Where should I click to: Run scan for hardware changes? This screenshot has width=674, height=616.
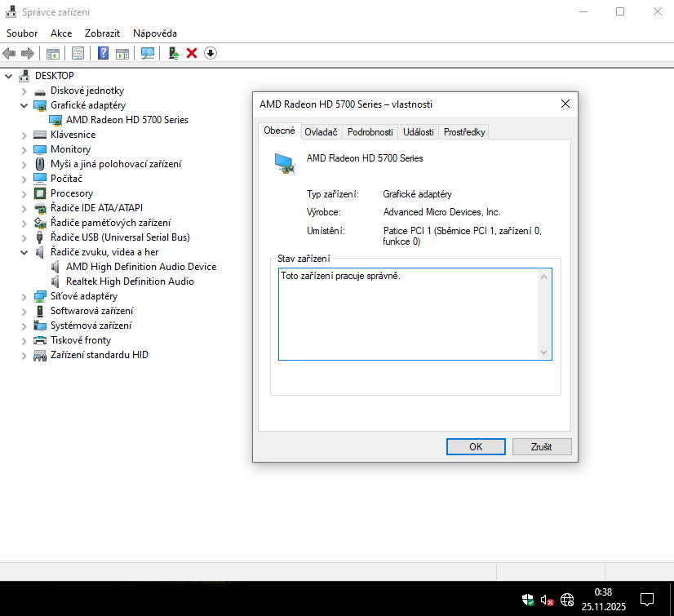tap(149, 53)
